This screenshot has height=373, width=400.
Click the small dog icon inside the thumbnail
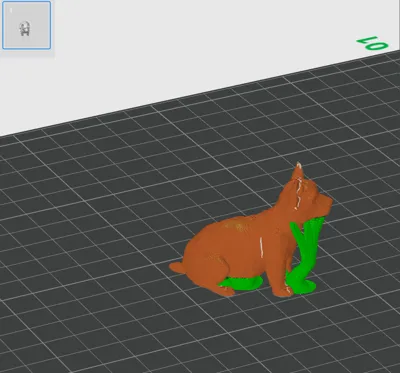pyautogui.click(x=25, y=29)
